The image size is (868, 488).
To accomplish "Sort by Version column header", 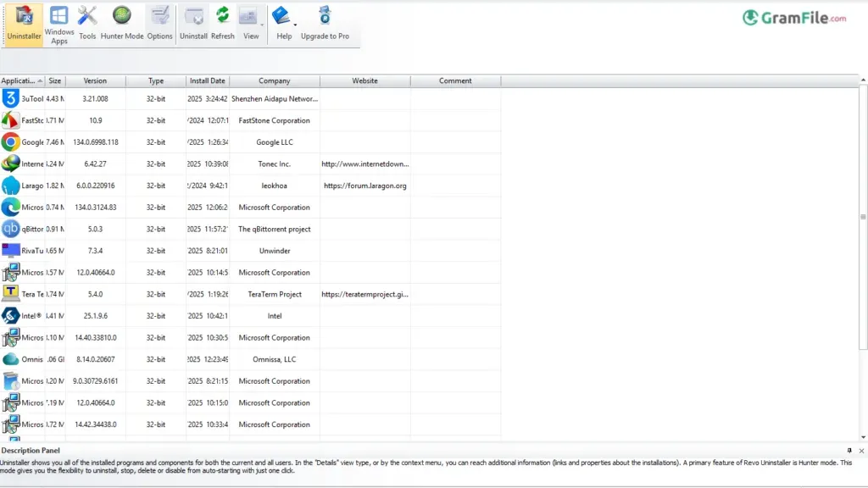I will [95, 80].
